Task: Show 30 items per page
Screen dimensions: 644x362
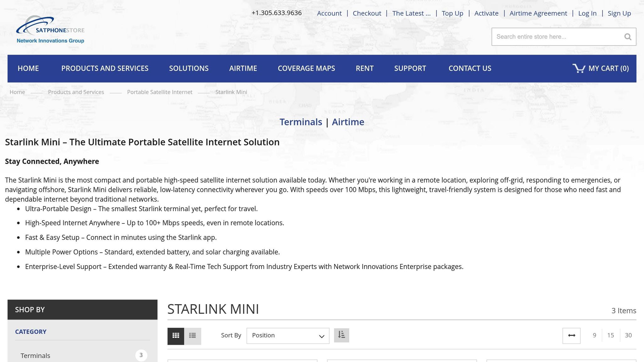Action: click(x=628, y=335)
